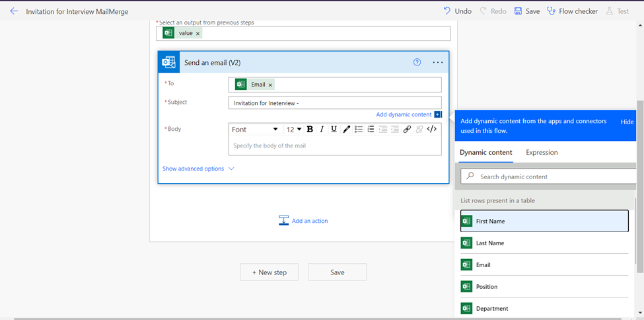Click the + New step button
The image size is (644, 320).
pos(269,272)
